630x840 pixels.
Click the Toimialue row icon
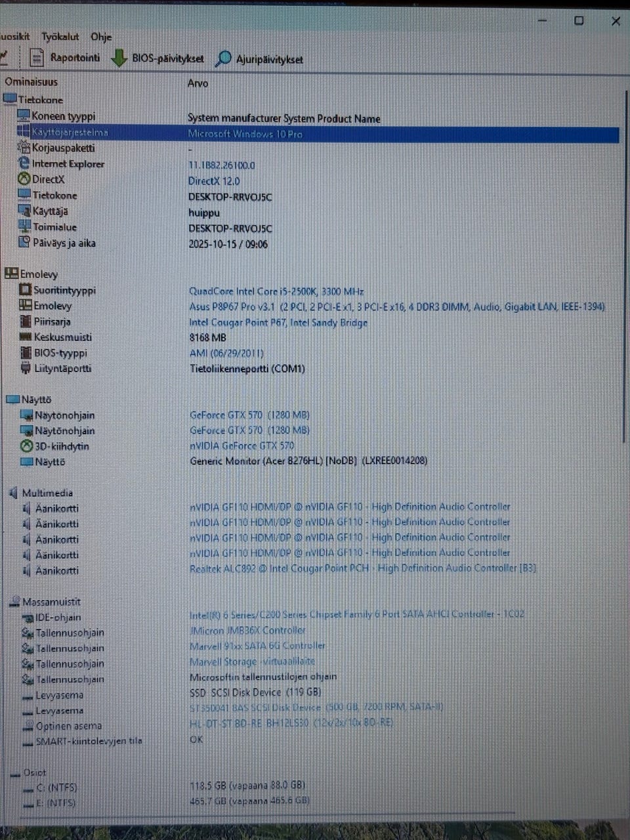(x=25, y=226)
